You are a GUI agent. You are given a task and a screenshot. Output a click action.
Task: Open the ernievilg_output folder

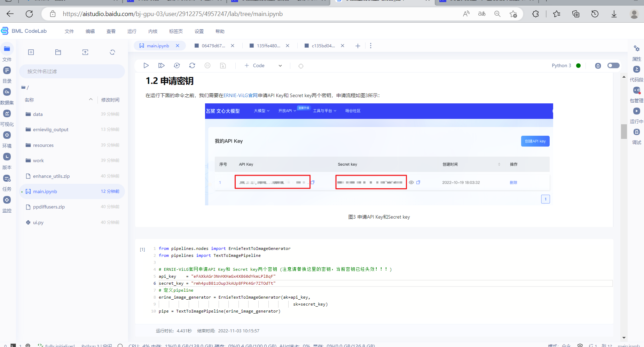point(50,129)
